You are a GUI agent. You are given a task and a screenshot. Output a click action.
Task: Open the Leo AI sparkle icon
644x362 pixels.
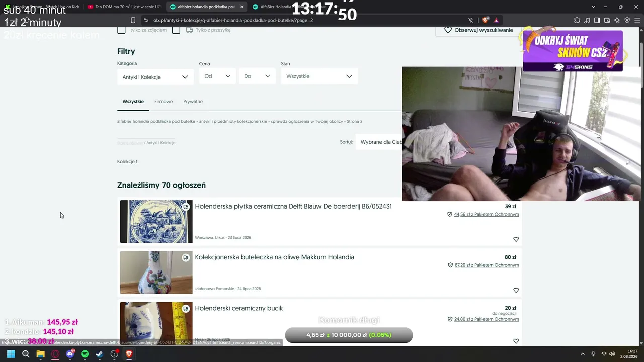[617, 20]
